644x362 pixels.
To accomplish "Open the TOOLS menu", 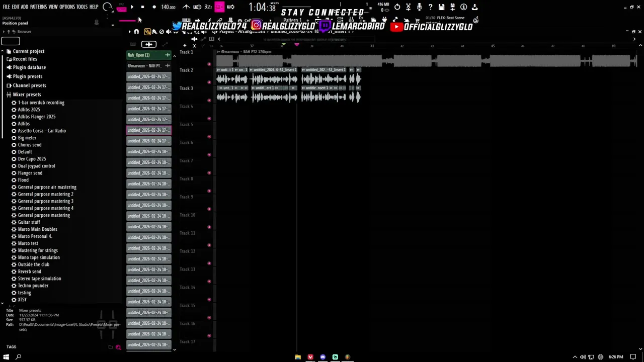I will coord(82,7).
